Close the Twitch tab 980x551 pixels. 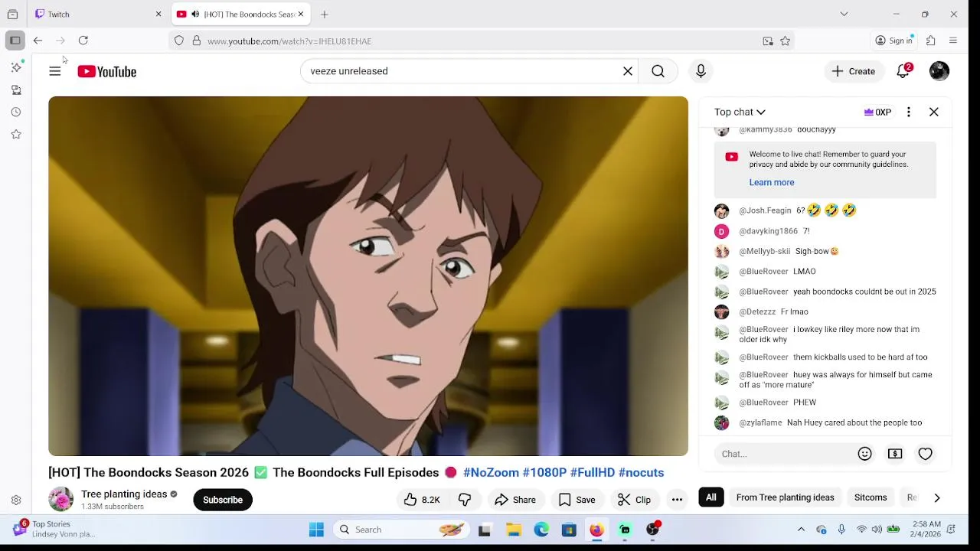click(158, 14)
